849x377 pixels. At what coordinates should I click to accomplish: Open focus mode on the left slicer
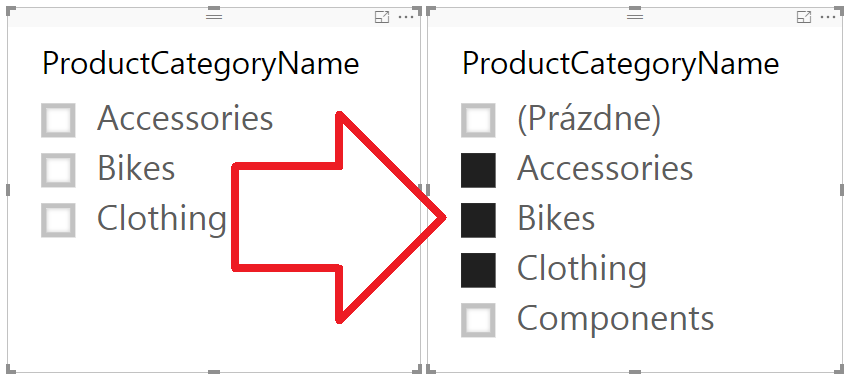click(x=382, y=17)
